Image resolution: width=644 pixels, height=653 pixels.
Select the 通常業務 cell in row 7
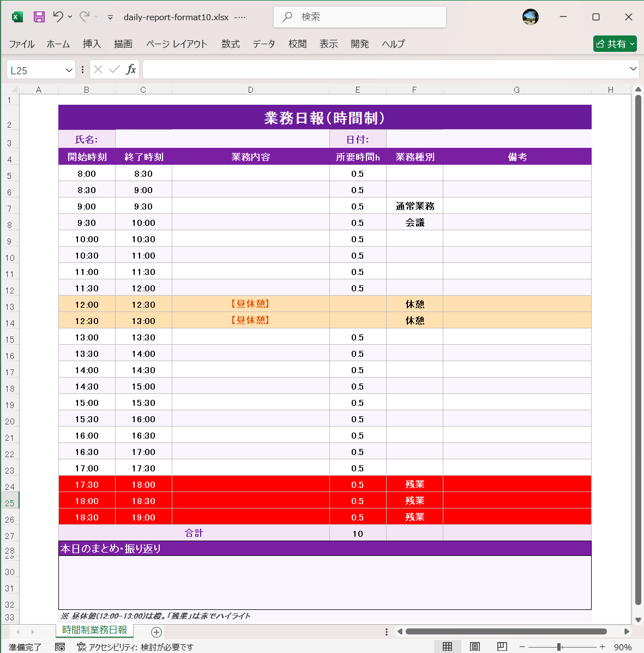(414, 206)
